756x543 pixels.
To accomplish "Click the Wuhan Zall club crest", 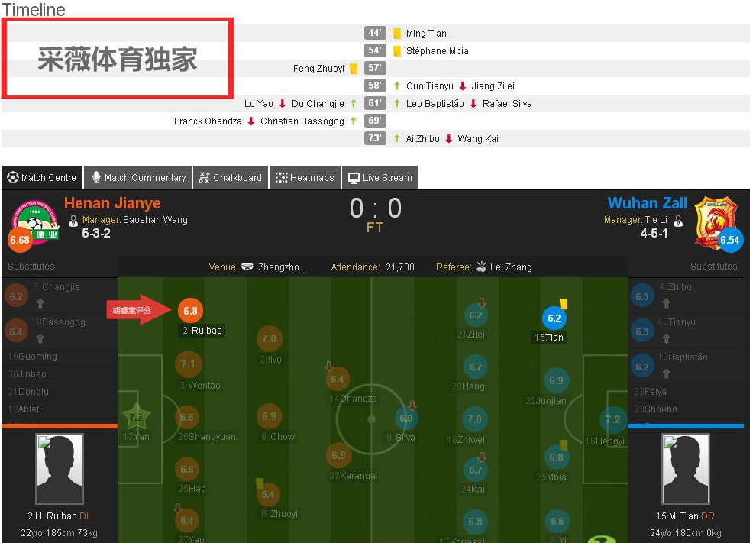I will pyautogui.click(x=716, y=221).
